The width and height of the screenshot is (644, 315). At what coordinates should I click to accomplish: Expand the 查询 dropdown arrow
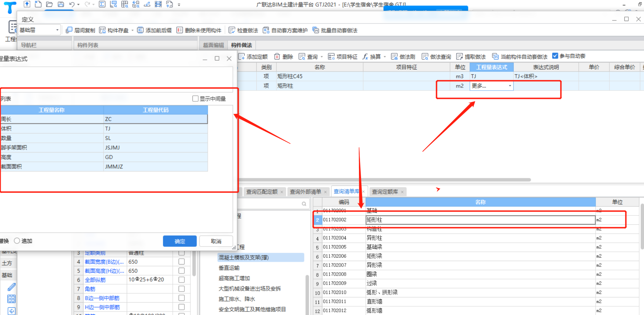322,57
